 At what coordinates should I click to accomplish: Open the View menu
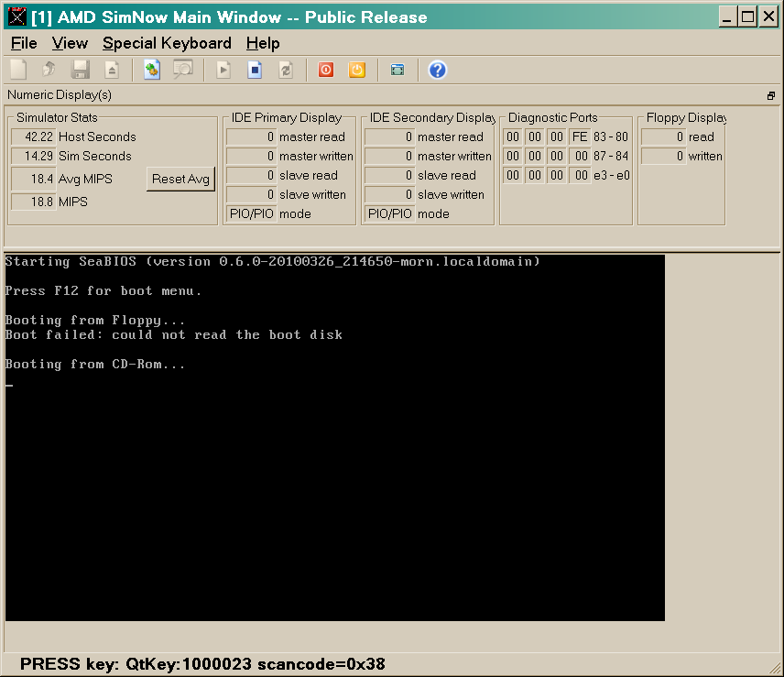(x=70, y=43)
